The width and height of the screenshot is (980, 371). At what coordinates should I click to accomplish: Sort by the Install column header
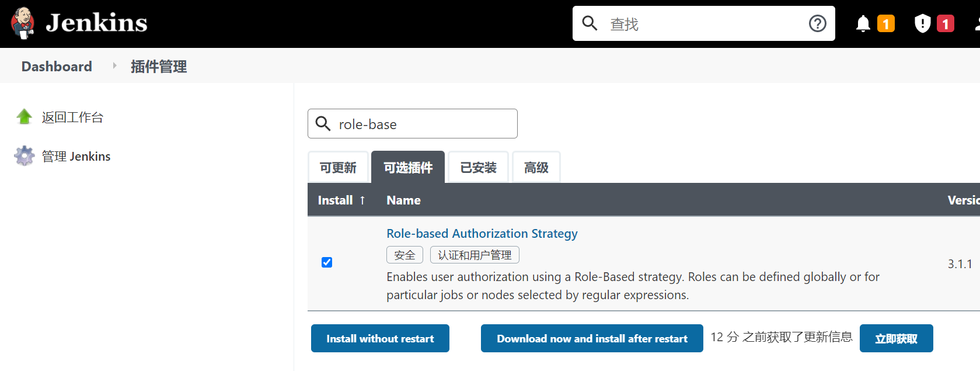pyautogui.click(x=335, y=200)
